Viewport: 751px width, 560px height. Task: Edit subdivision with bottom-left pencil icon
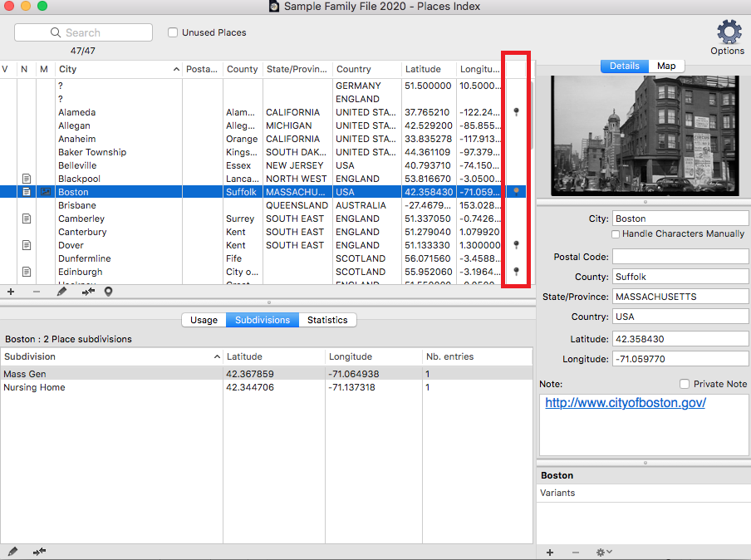[x=13, y=552]
